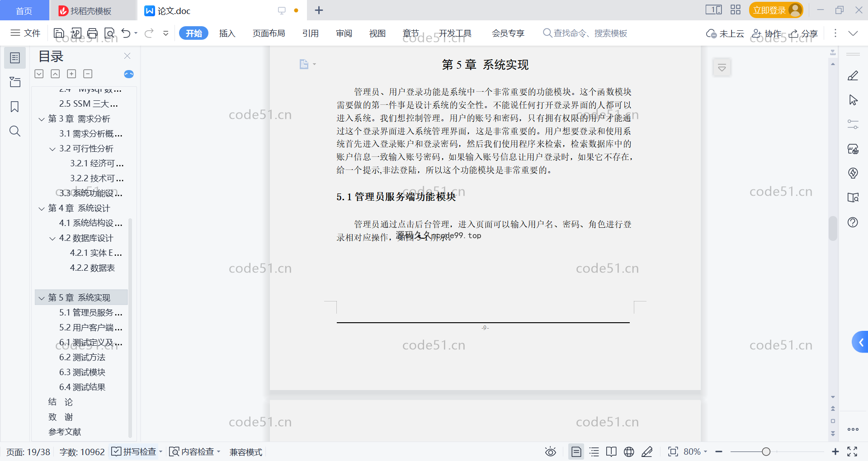Image resolution: width=868 pixels, height=461 pixels.
Task: Click the command search field
Action: [x=585, y=33]
